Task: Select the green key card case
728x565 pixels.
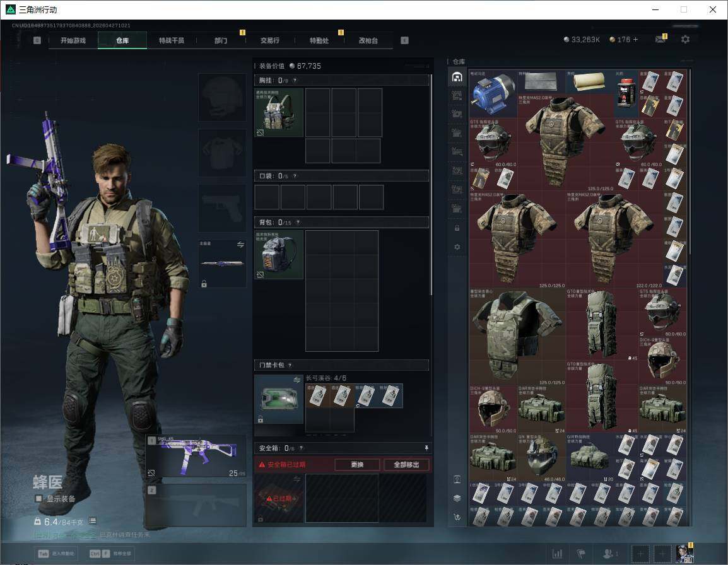Action: pos(279,399)
